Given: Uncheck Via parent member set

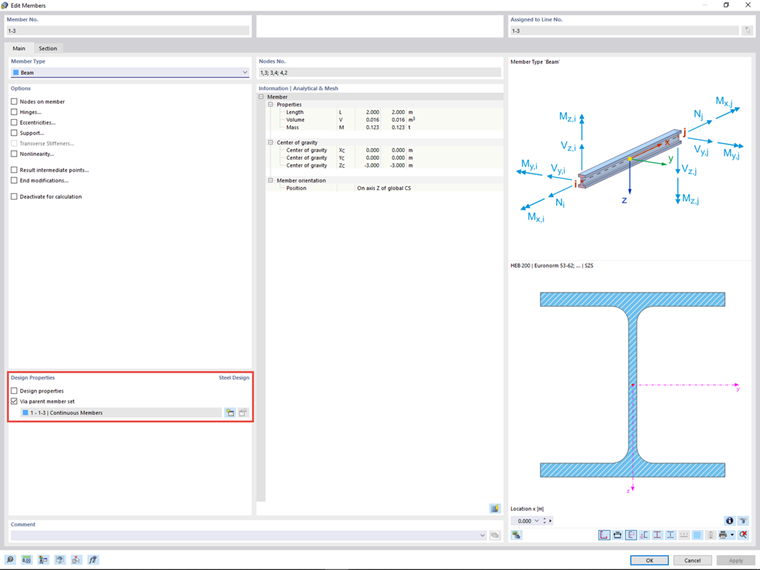Looking at the screenshot, I should coord(14,401).
